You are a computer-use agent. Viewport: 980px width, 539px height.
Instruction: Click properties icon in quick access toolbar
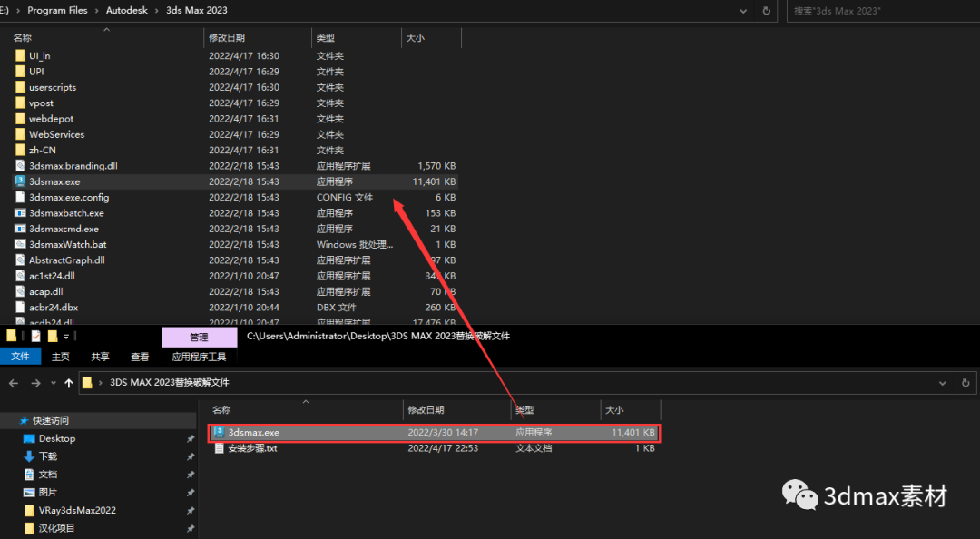coord(35,337)
